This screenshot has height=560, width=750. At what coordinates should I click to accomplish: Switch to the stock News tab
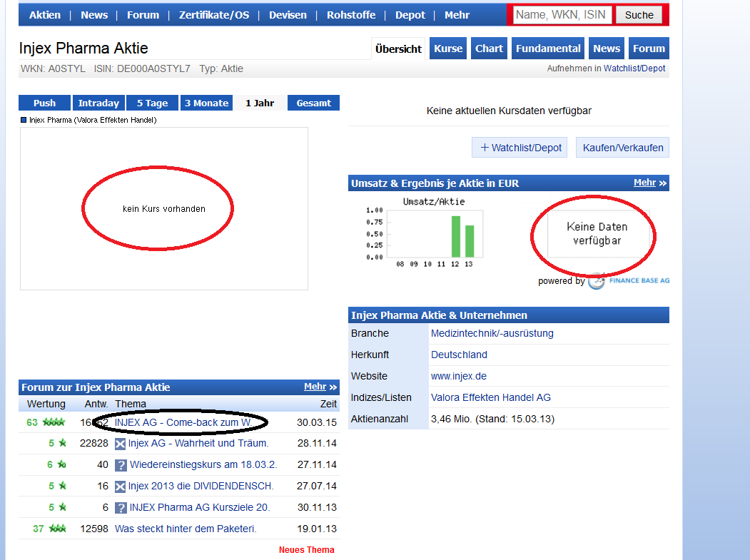click(607, 49)
